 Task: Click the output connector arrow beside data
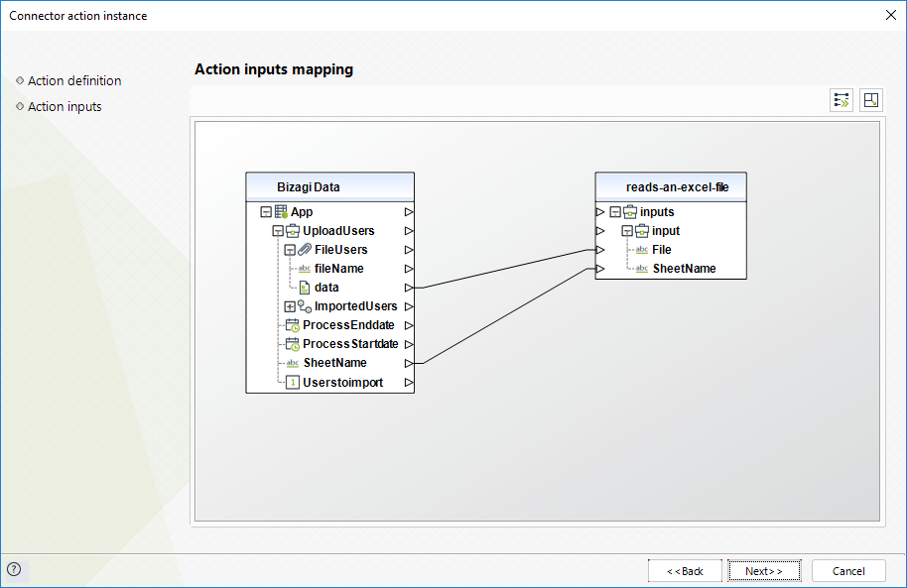point(409,288)
